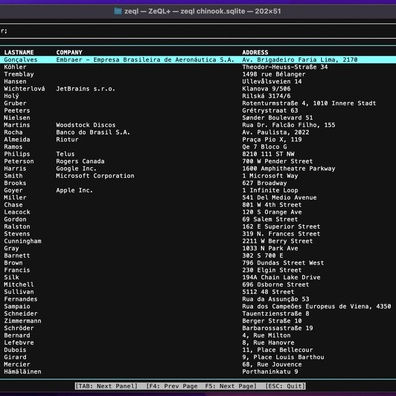
Task: Click the Google Inc. company cell
Action: click(76, 169)
